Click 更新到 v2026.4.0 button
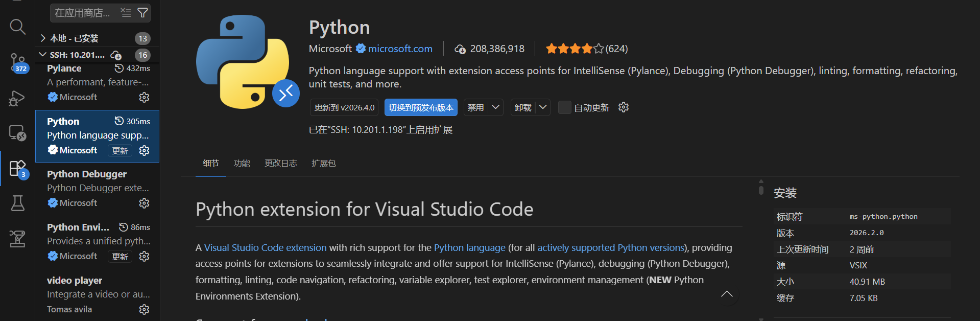 pyautogui.click(x=344, y=107)
